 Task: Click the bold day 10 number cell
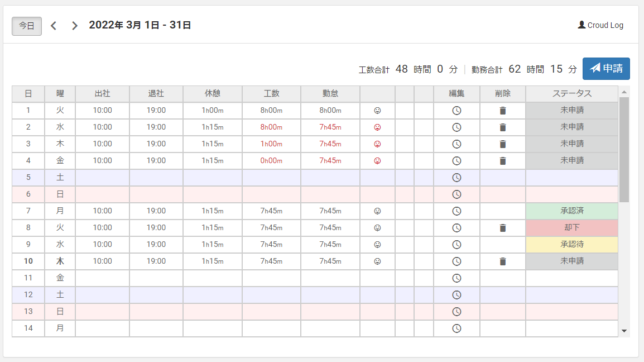(x=28, y=261)
